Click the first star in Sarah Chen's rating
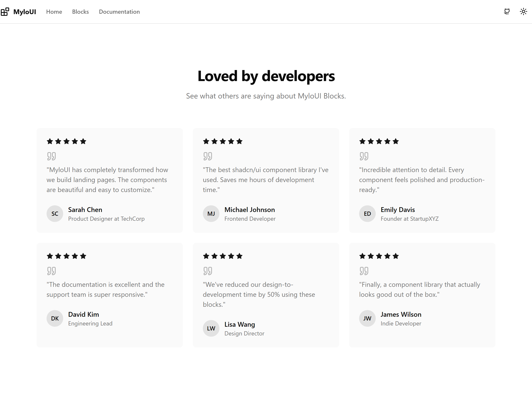532x414 pixels. pos(50,141)
